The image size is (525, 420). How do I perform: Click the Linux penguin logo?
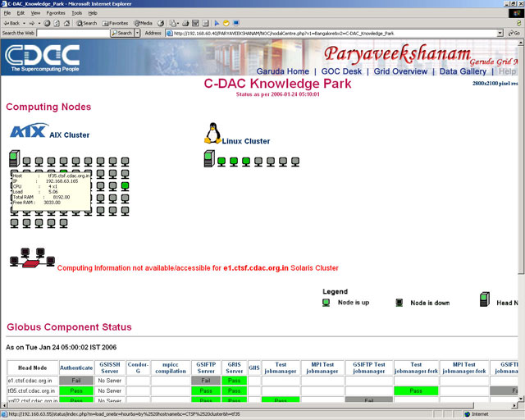click(x=213, y=134)
